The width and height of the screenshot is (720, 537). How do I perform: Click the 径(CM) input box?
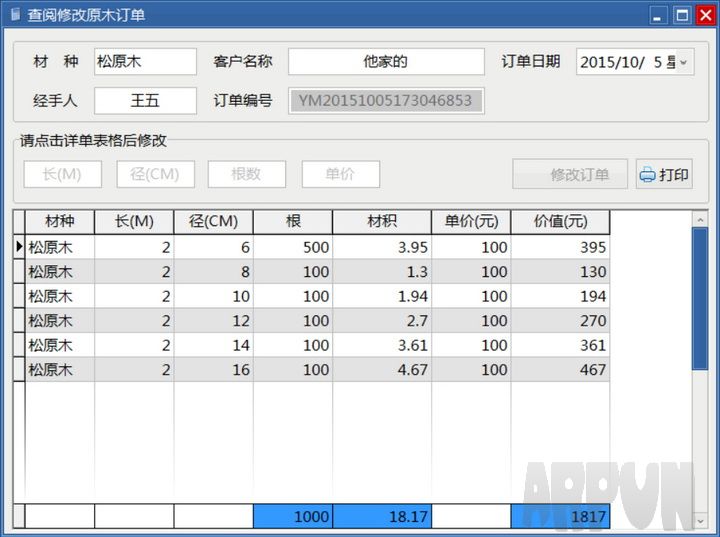tap(155, 174)
